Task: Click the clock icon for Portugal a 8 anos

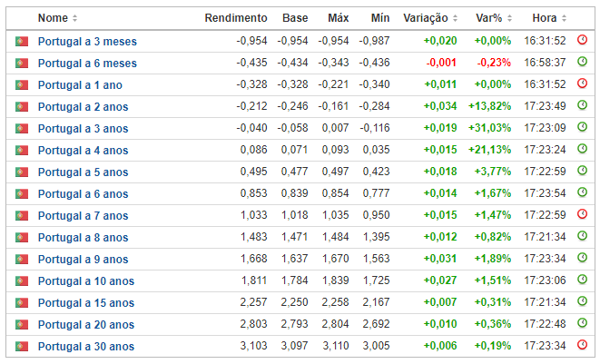Action: (x=582, y=236)
